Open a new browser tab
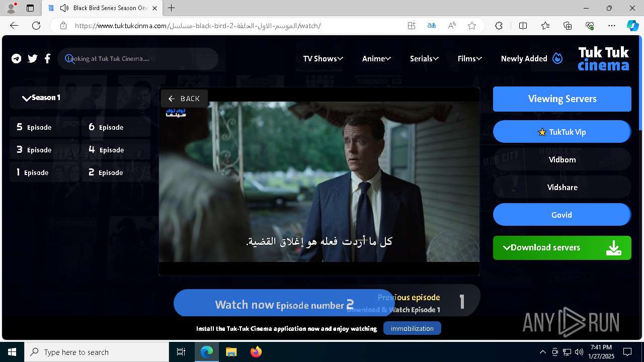 [x=172, y=8]
